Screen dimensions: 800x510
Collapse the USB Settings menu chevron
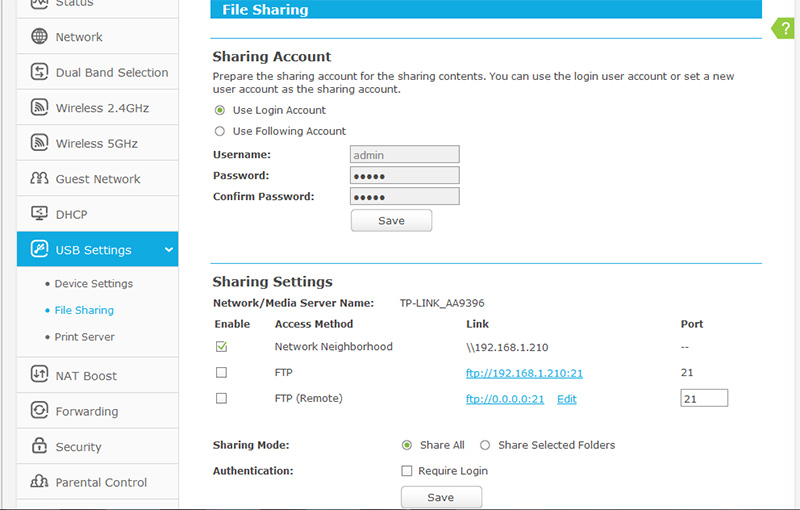point(168,250)
